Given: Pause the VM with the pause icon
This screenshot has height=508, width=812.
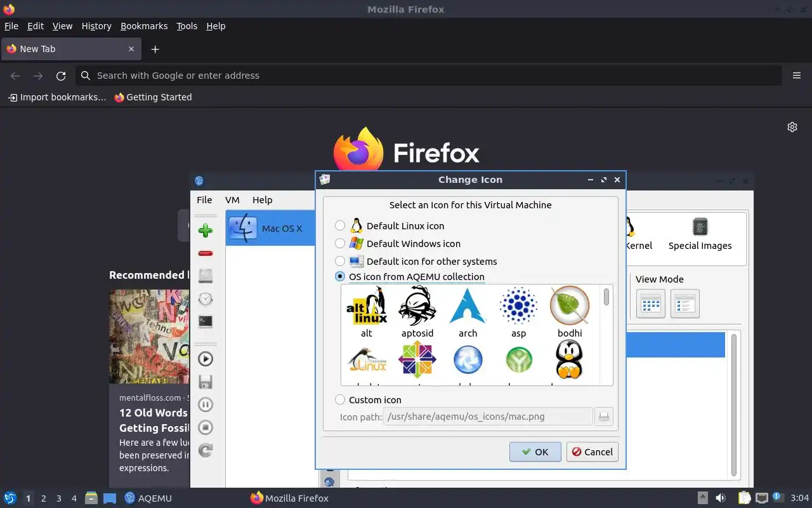Looking at the screenshot, I should click(x=205, y=404).
